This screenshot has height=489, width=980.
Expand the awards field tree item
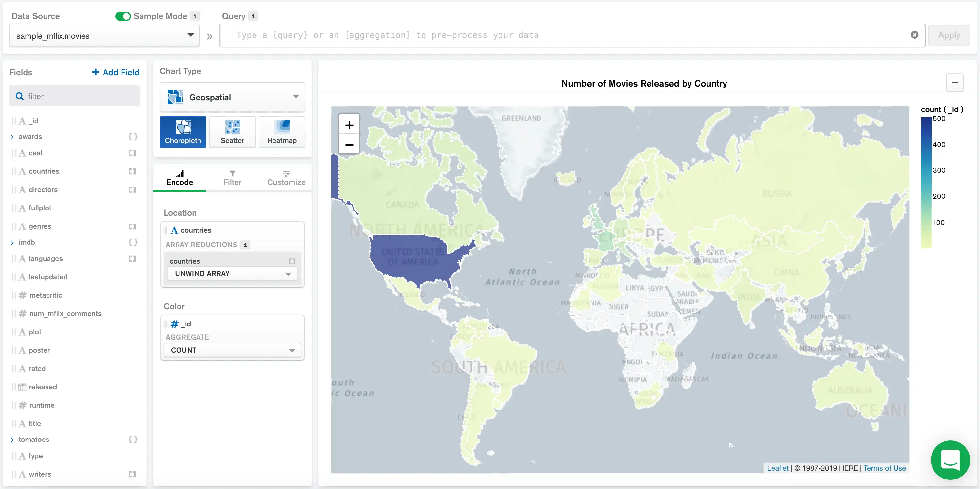[12, 136]
